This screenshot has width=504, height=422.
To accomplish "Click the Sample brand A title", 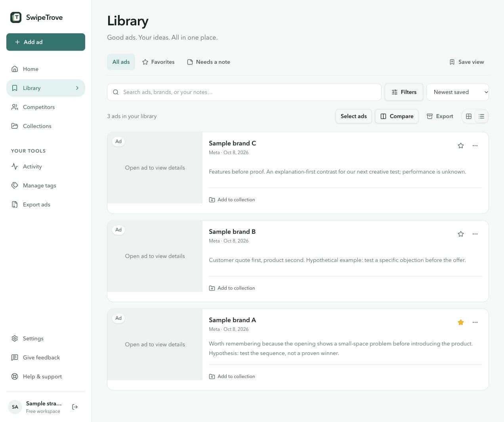I will tap(232, 320).
